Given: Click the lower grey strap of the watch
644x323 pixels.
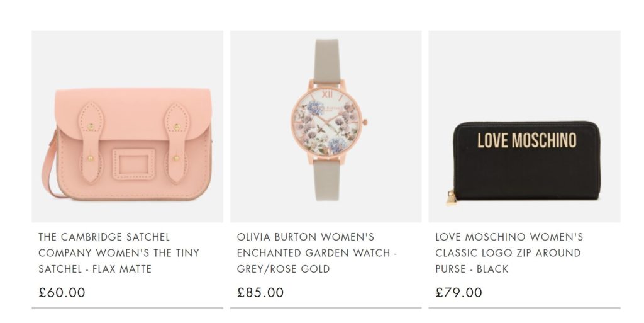Looking at the screenshot, I should coord(327,181).
